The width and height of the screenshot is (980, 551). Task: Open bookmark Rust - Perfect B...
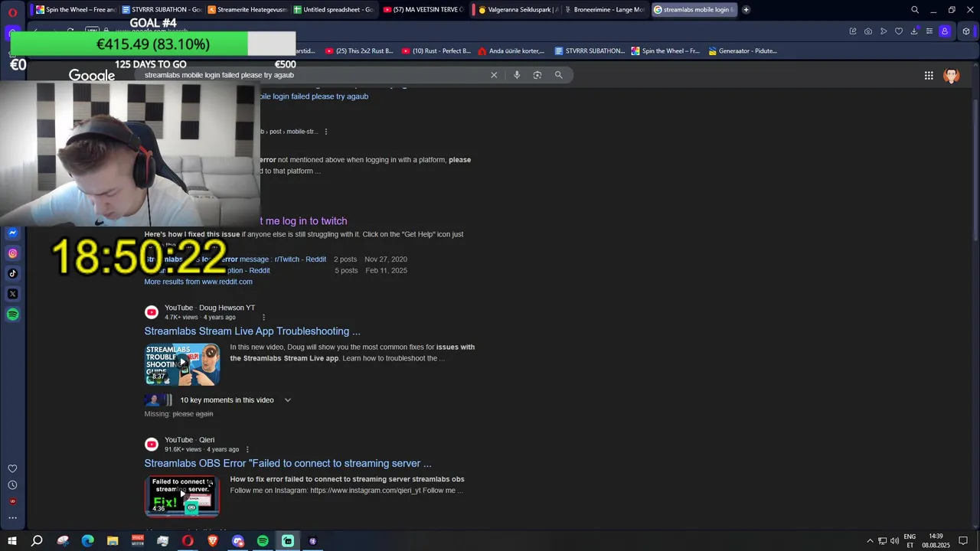tap(436, 51)
